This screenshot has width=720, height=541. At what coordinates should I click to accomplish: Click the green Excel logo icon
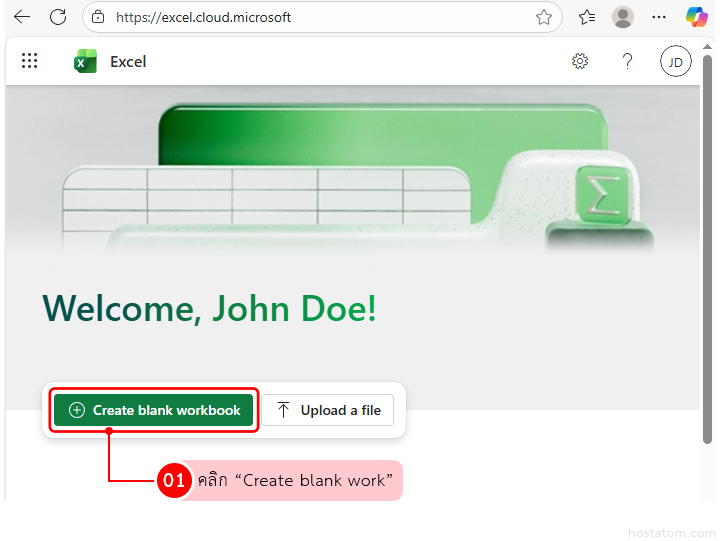85,61
